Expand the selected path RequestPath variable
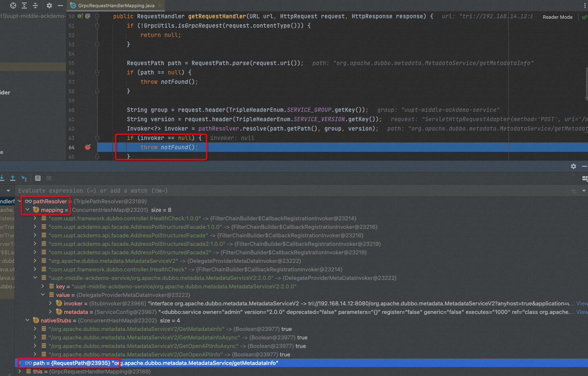588x376 pixels. click(20, 363)
